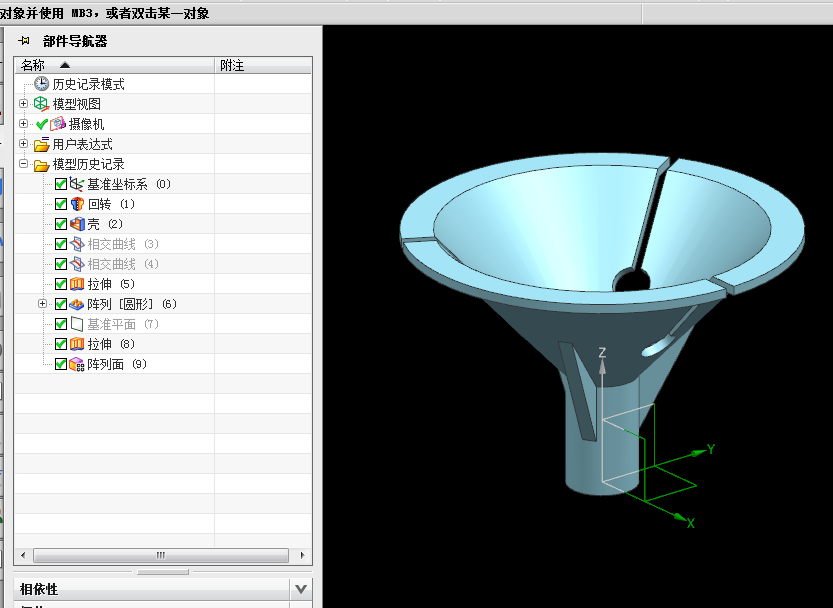Disable the 拉伸 (8) feature checkbox

click(x=61, y=344)
